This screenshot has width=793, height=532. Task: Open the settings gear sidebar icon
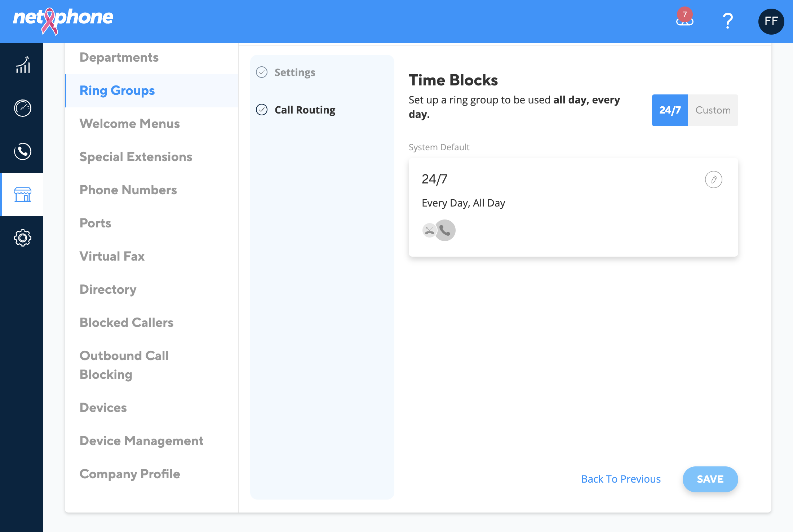[x=23, y=238]
